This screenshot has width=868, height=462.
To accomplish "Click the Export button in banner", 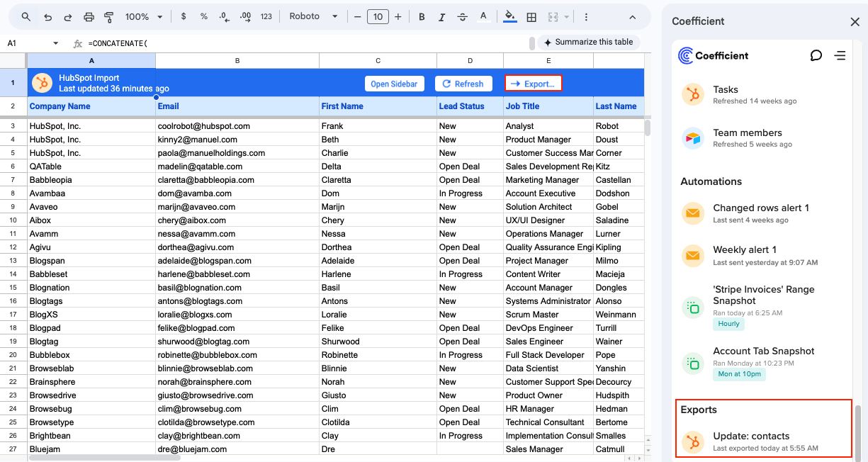I will (533, 84).
